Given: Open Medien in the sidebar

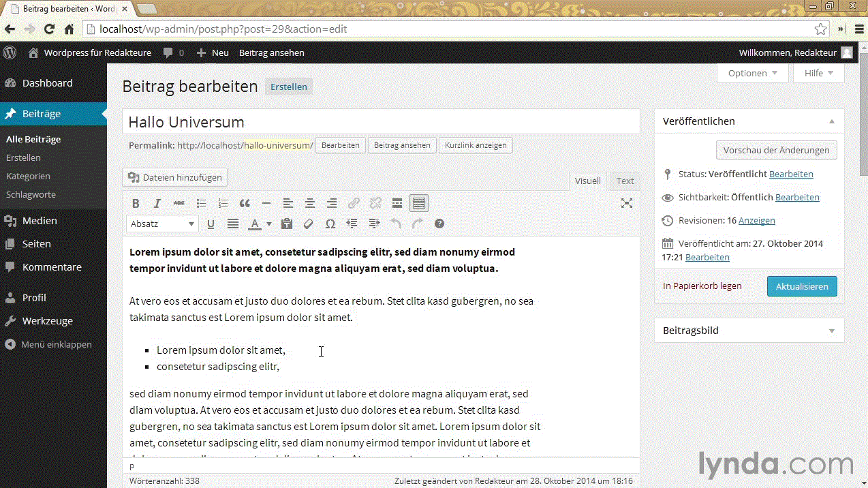Looking at the screenshot, I should pos(53,221).
